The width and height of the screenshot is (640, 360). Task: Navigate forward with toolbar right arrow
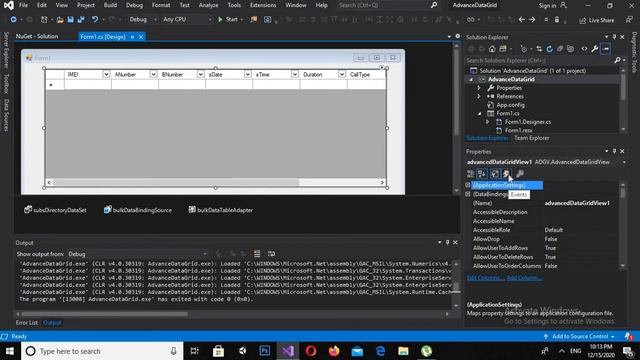[x=532, y=20]
